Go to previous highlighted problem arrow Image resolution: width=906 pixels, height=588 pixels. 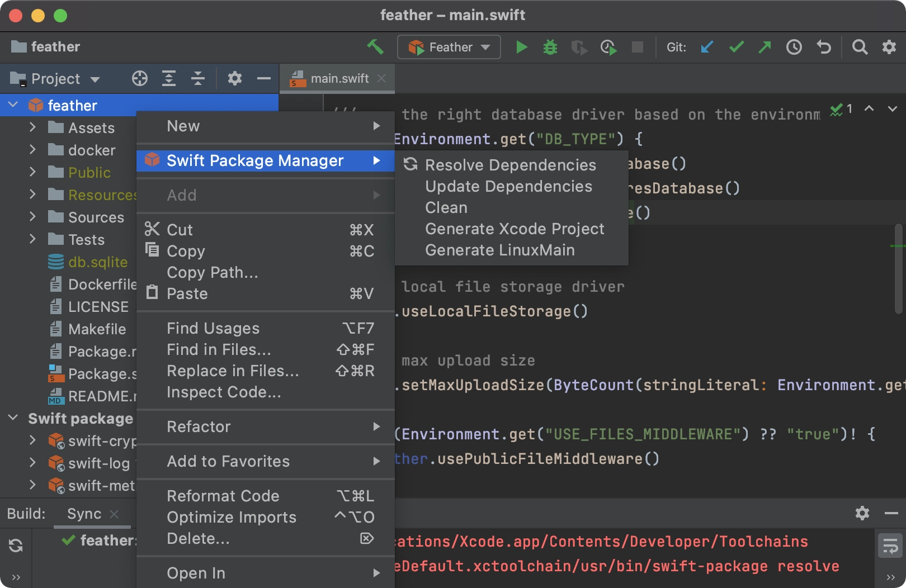click(869, 108)
